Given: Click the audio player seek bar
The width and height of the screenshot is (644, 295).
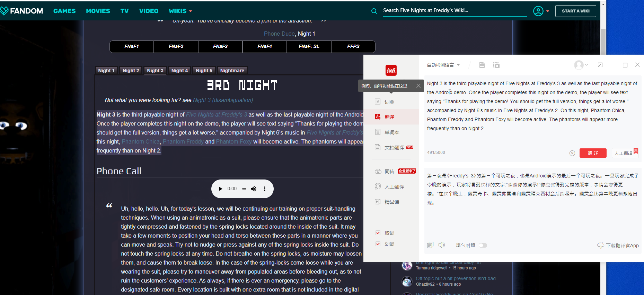Looking at the screenshot, I should (x=244, y=189).
